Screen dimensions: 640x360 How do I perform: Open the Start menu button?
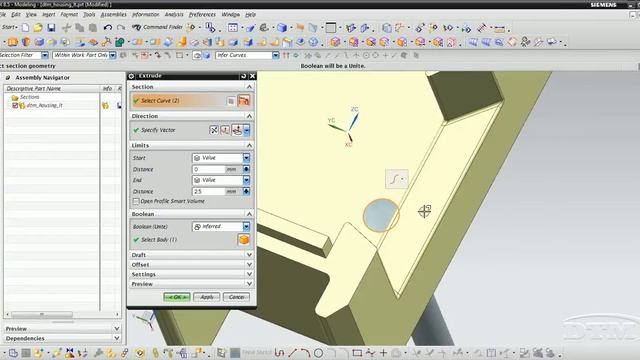click(x=9, y=27)
